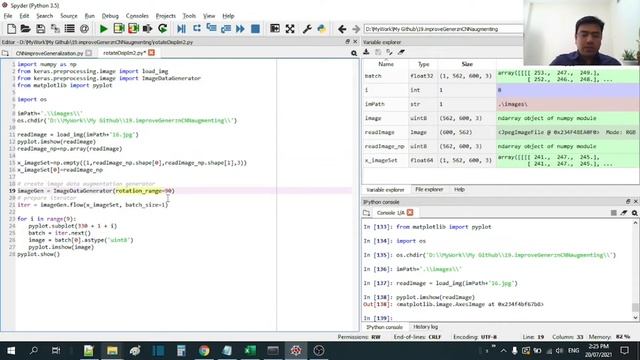Open the Help menu
Viewport: 640px width, 360px height.
click(228, 16)
